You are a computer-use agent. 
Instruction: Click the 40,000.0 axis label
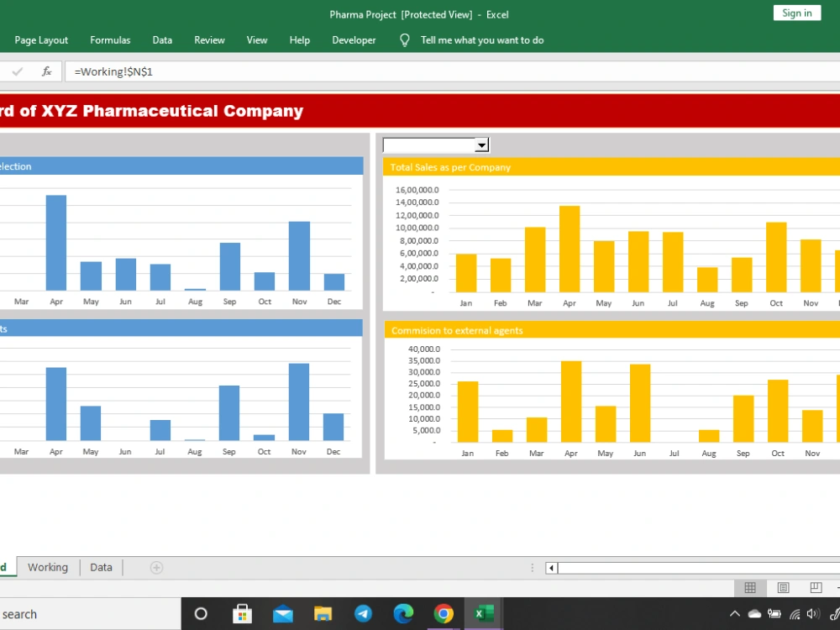[423, 349]
